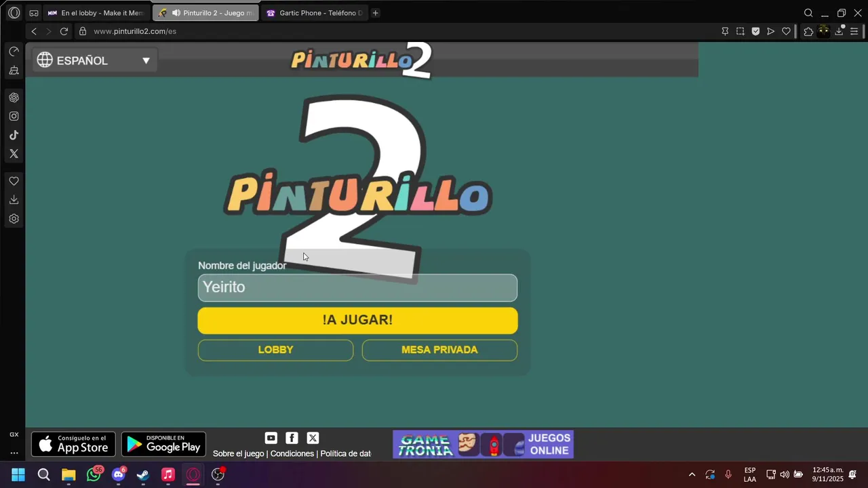The height and width of the screenshot is (488, 868).
Task: Click the Pinturillo 2 header logo
Action: pos(361,60)
